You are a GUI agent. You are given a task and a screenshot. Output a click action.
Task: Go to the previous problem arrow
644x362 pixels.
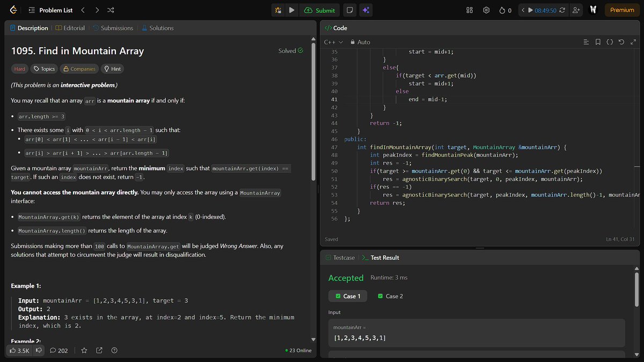click(83, 10)
